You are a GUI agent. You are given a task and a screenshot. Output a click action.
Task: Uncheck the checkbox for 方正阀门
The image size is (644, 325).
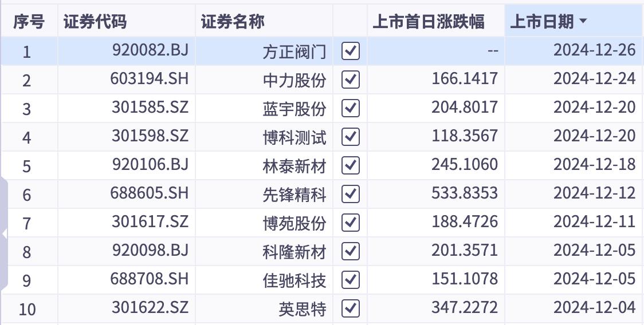(x=350, y=51)
